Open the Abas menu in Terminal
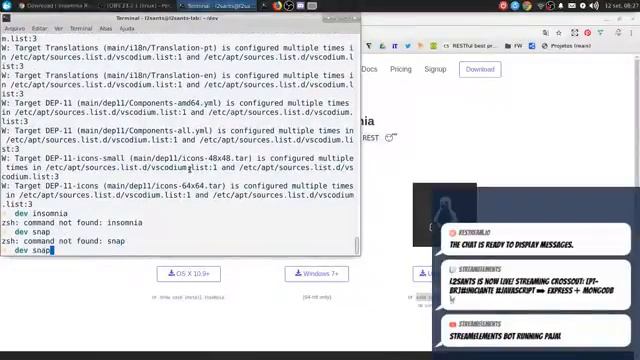 [106, 29]
